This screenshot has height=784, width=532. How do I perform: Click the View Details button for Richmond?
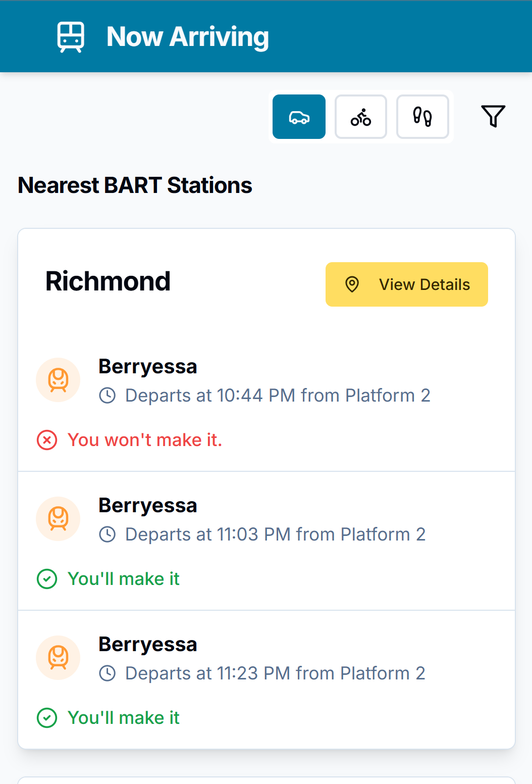tap(406, 284)
